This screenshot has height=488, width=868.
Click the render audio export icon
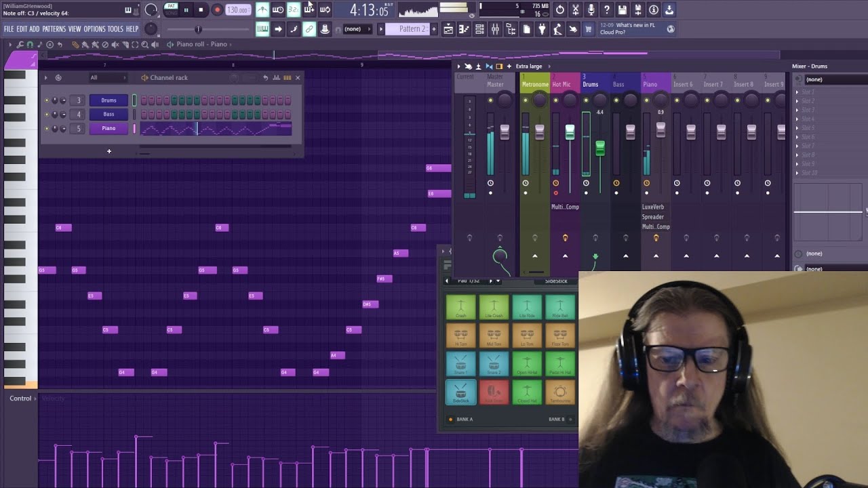tap(638, 9)
